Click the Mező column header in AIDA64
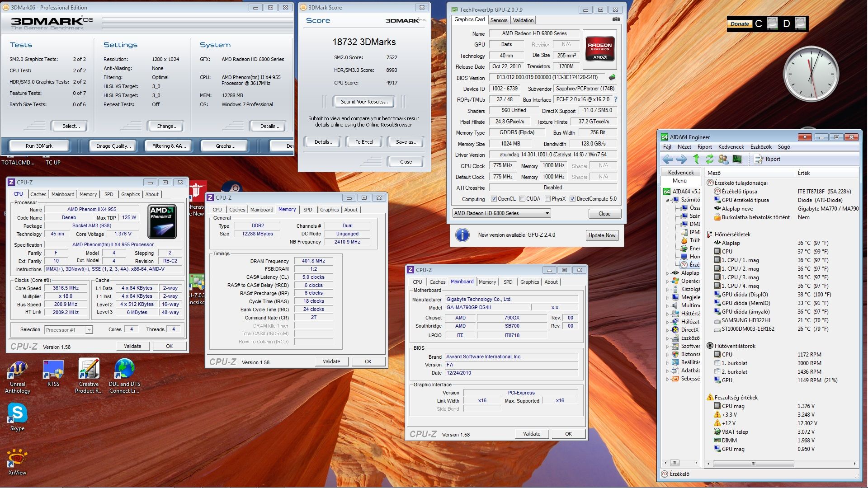The width and height of the screenshot is (868, 488). pyautogui.click(x=750, y=173)
